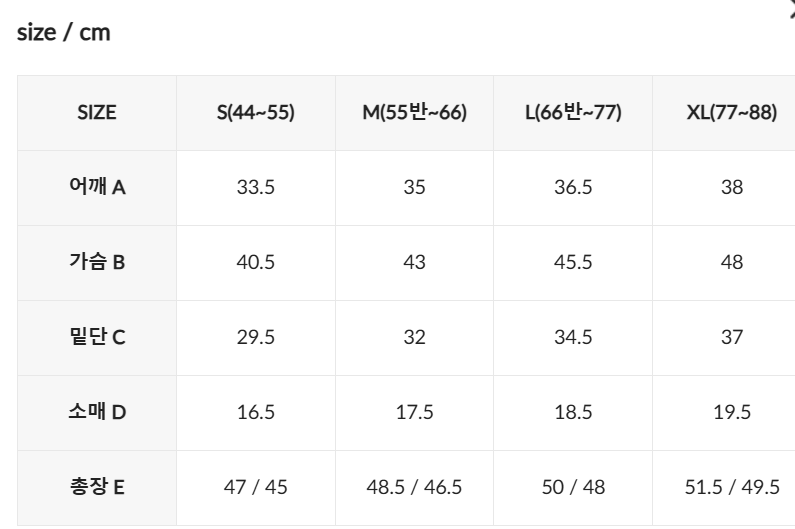This screenshot has width=795, height=529.
Task: Select the 47 / 45 length cell
Action: click(256, 487)
